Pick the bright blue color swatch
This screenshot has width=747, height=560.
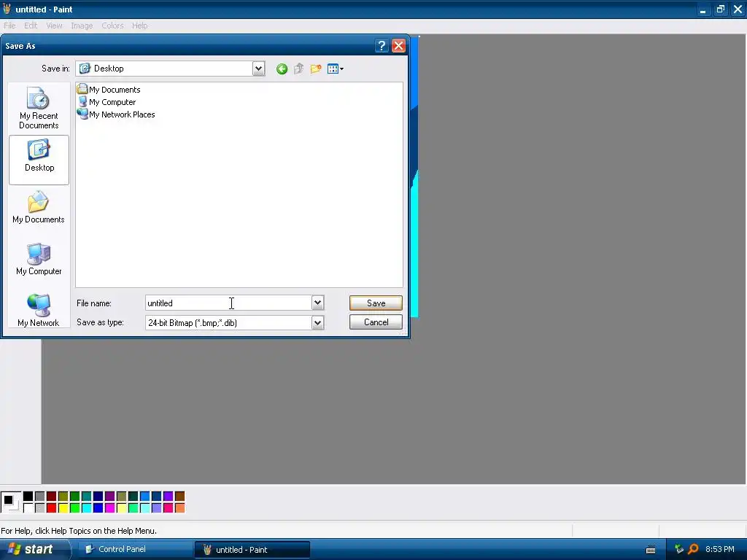(98, 508)
